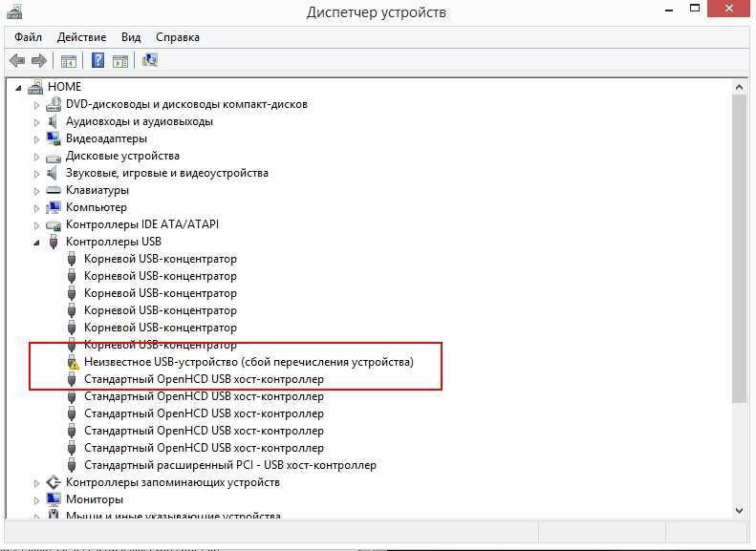
Task: Show or hide the console tree toolbar icon
Action: click(69, 61)
